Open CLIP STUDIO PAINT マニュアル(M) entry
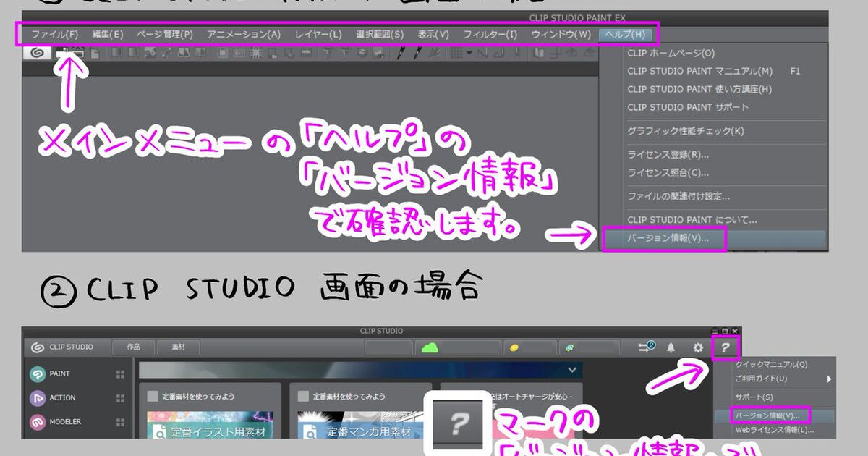 point(713,71)
